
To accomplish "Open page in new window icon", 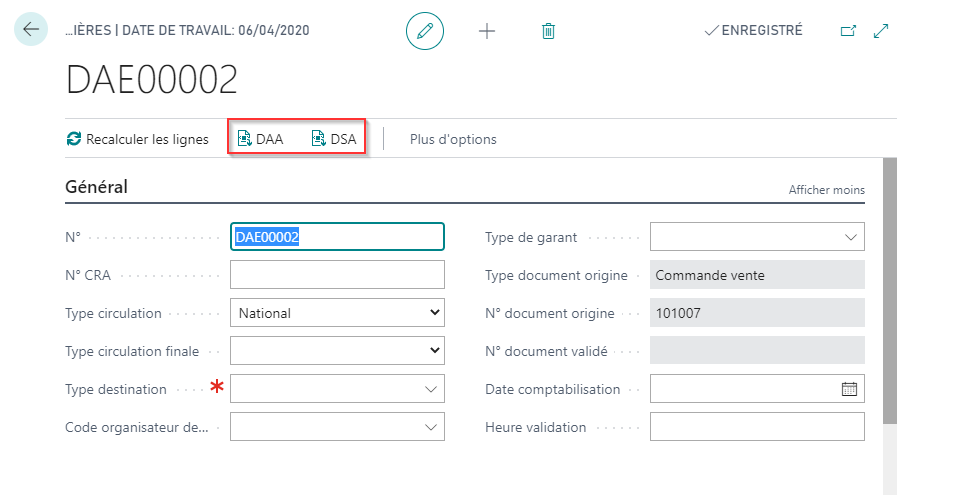I will tap(848, 31).
